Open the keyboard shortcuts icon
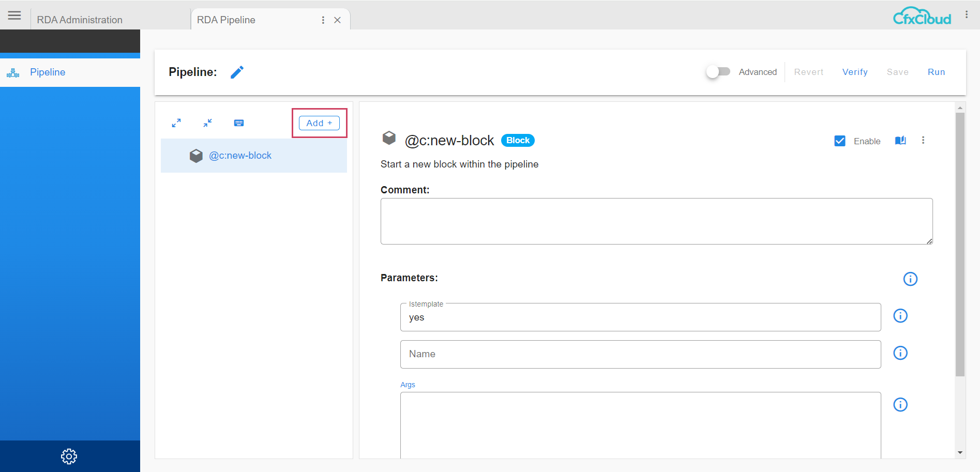Image resolution: width=980 pixels, height=472 pixels. pos(238,123)
